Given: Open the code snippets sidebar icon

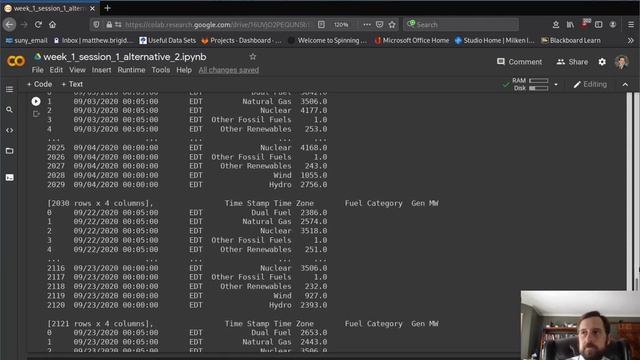Looking at the screenshot, I should point(9,130).
